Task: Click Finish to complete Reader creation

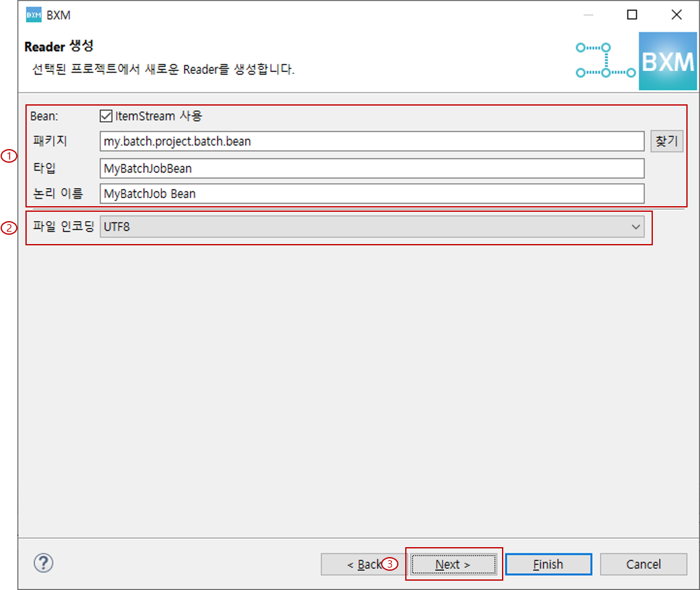Action: click(548, 564)
